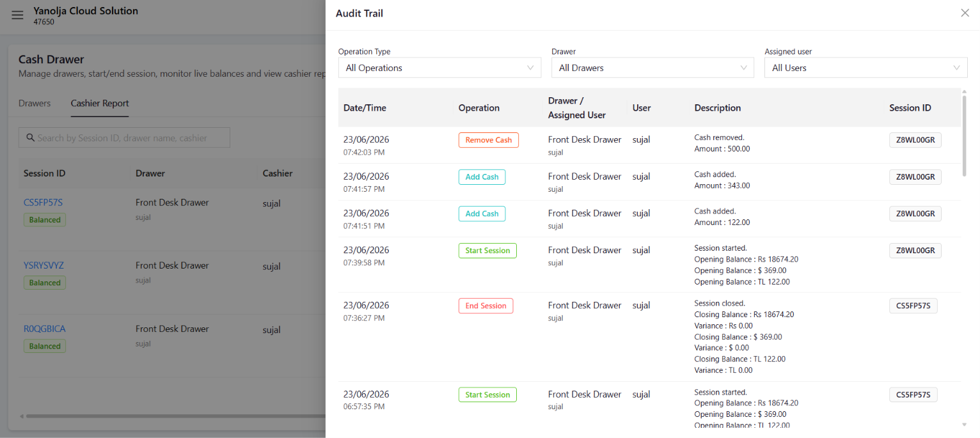Click the session search input field

124,137
